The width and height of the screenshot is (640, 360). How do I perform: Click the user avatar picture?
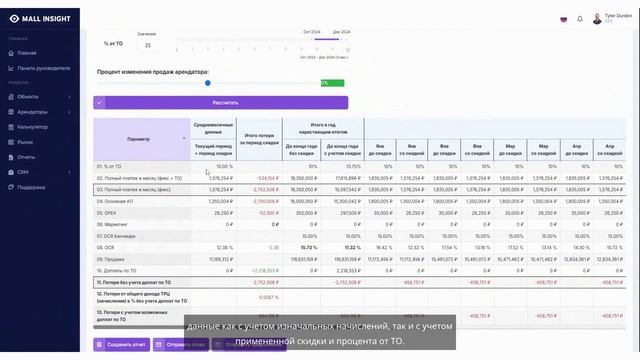point(597,19)
